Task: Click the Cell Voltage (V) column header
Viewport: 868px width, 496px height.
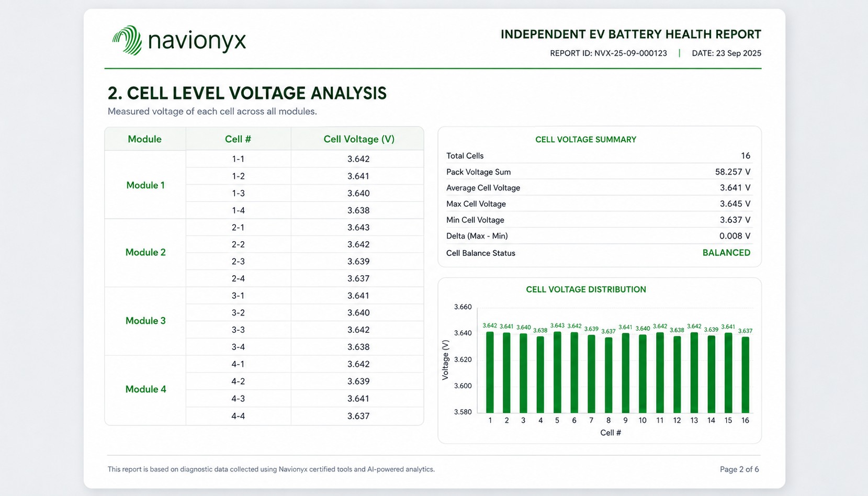Action: click(359, 139)
